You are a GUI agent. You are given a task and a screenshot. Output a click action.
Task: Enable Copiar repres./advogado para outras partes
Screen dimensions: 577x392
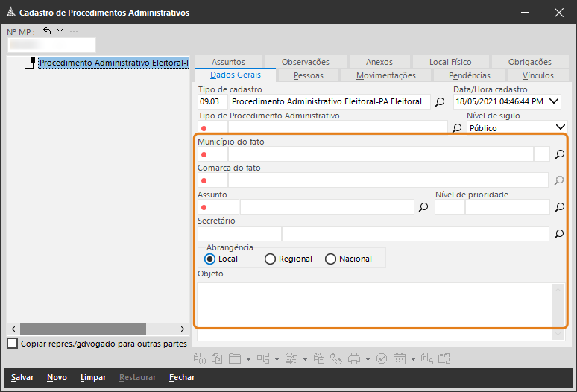coord(13,344)
